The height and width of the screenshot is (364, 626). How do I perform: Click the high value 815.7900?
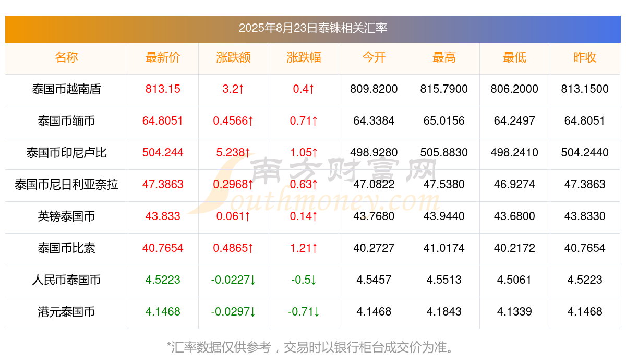[444, 89]
